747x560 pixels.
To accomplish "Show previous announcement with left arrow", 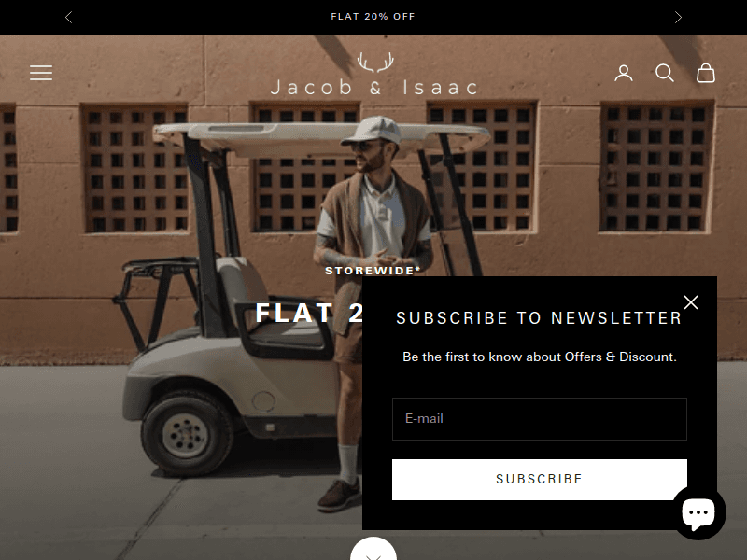I will pos(68,17).
